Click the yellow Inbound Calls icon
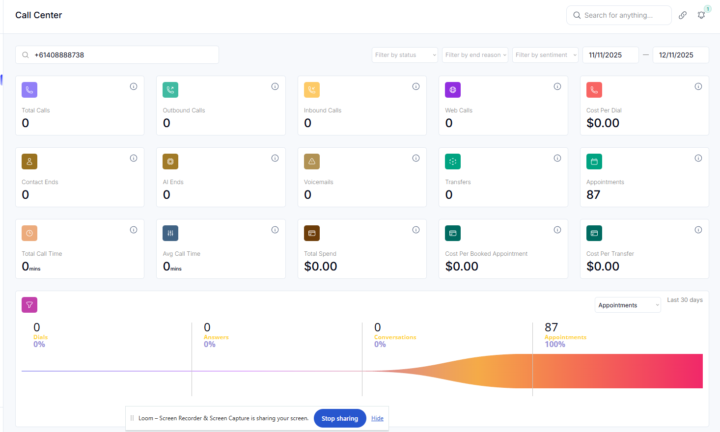720x432 pixels. tap(312, 90)
